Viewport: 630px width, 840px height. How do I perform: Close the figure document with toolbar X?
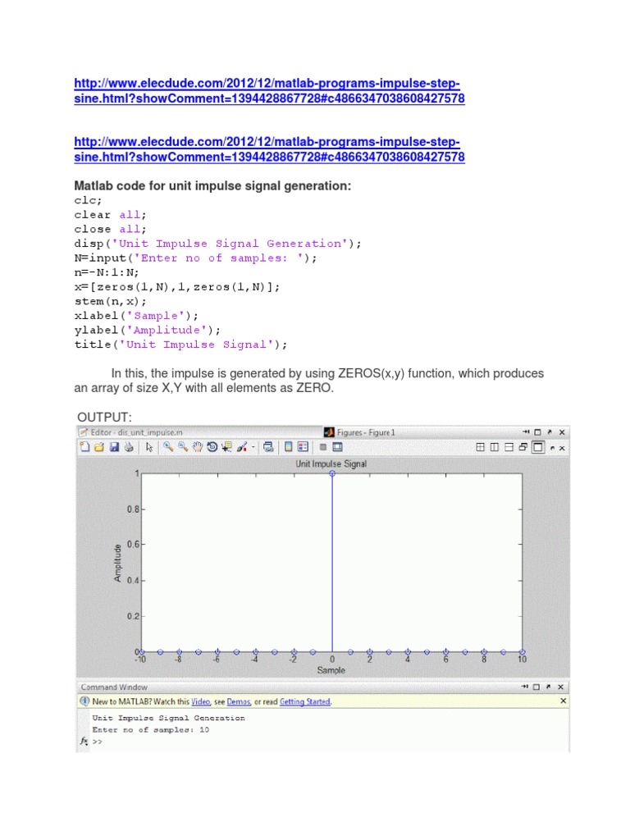coord(562,448)
